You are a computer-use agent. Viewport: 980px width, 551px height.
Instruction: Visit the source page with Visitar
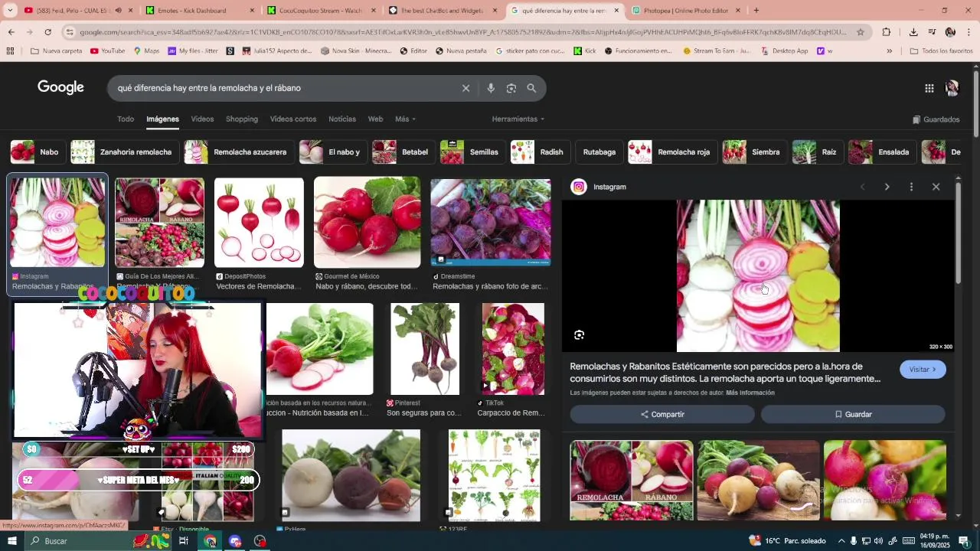(923, 370)
